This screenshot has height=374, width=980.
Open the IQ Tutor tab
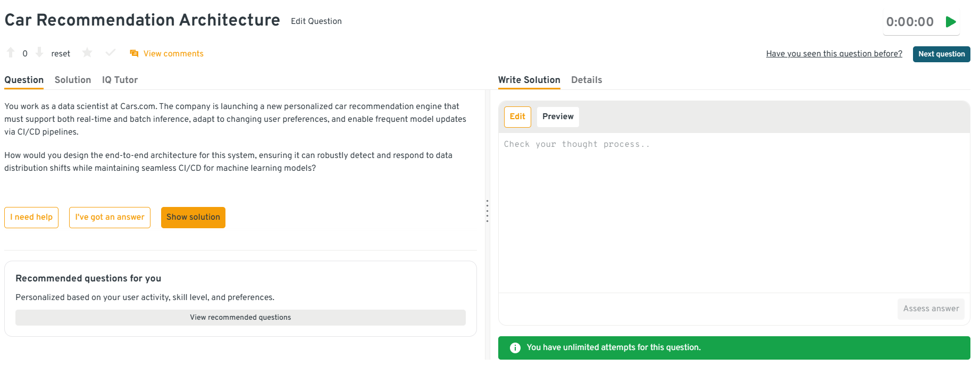pos(120,80)
